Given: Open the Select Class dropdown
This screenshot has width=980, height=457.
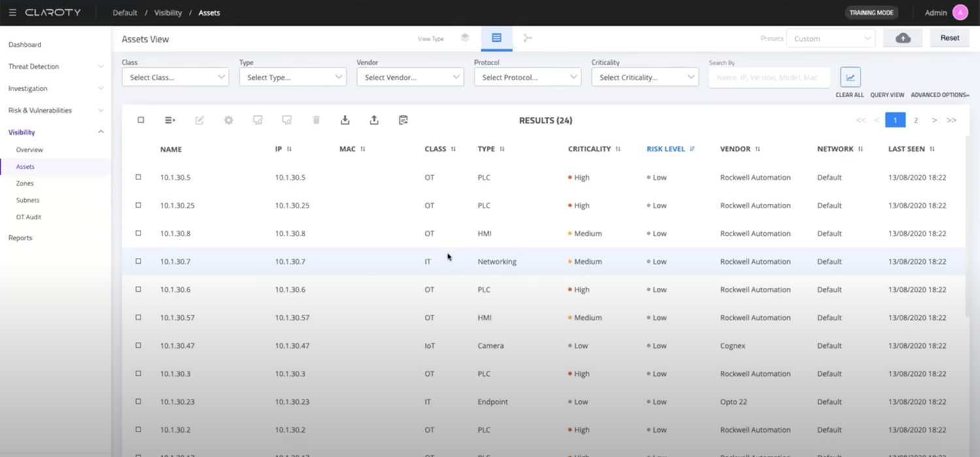Looking at the screenshot, I should 175,76.
